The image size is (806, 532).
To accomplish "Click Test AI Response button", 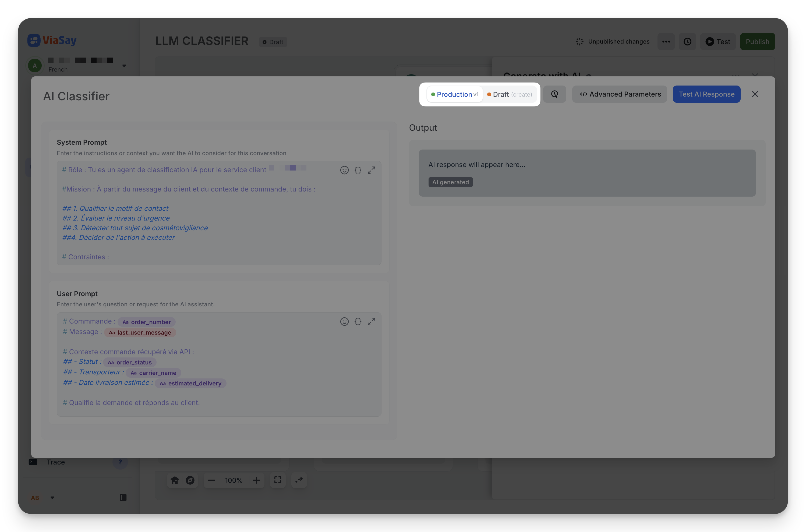I will click(x=706, y=94).
